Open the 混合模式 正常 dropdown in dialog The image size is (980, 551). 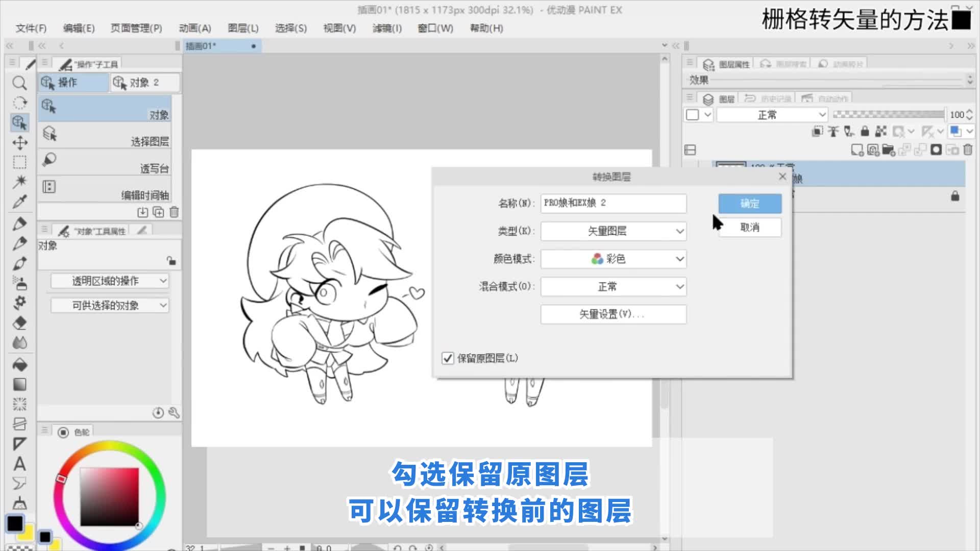(614, 286)
